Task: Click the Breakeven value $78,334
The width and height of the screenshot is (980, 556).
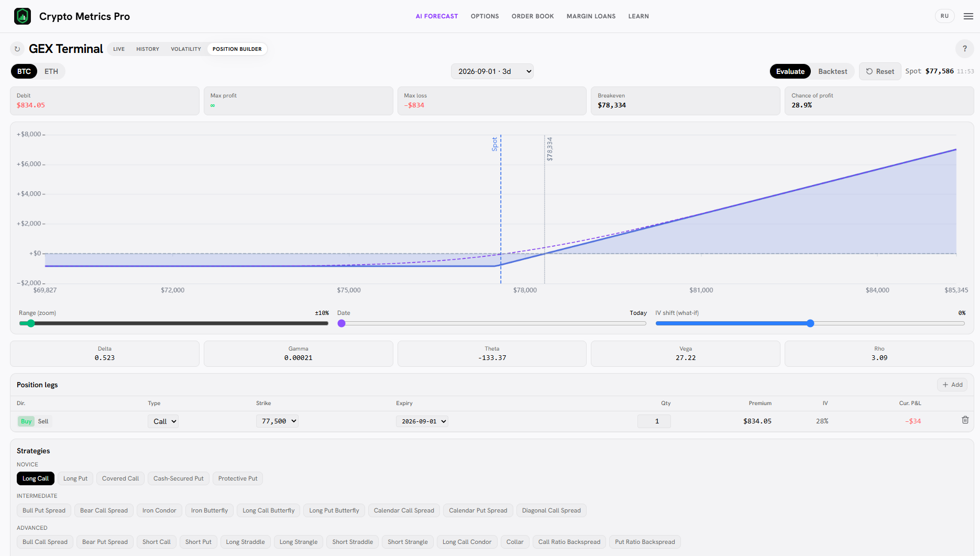Action: (612, 105)
